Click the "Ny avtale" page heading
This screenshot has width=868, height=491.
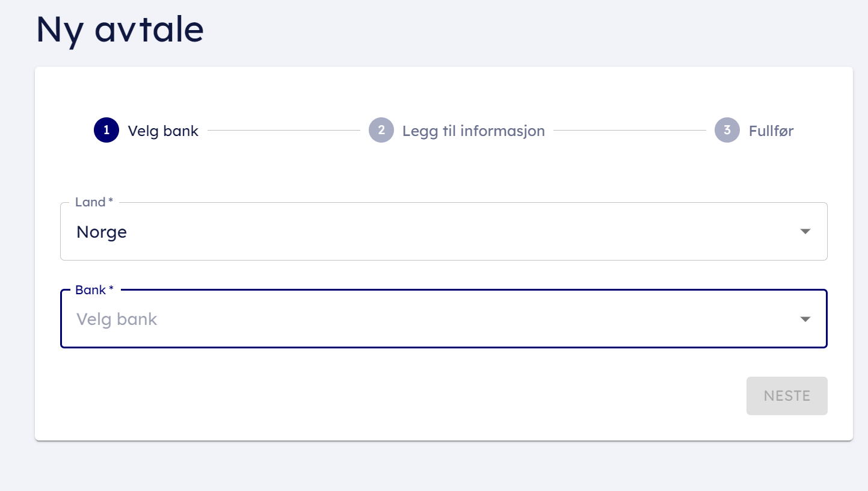point(120,29)
